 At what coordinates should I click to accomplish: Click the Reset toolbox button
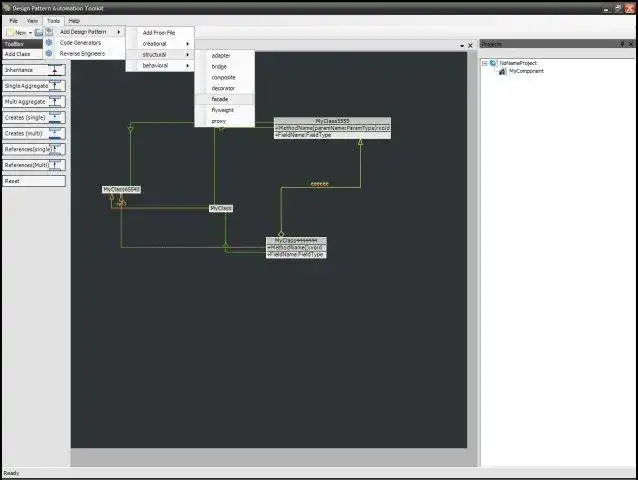point(34,181)
